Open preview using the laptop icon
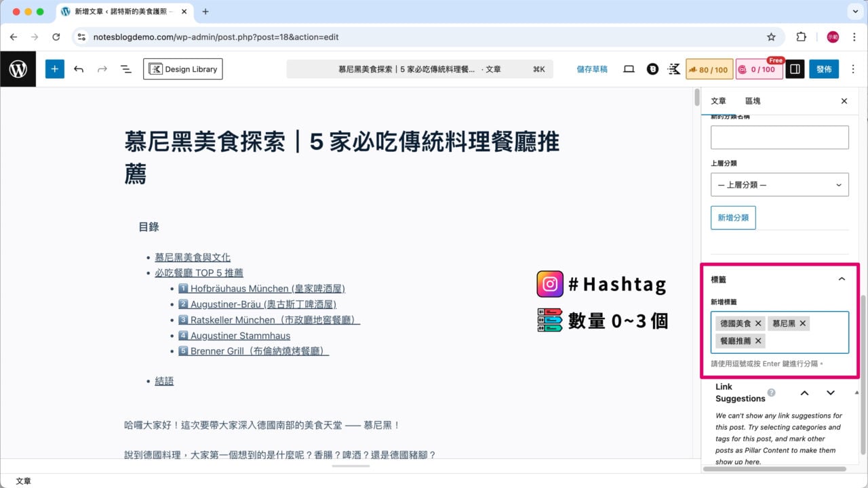868x488 pixels. tap(629, 68)
